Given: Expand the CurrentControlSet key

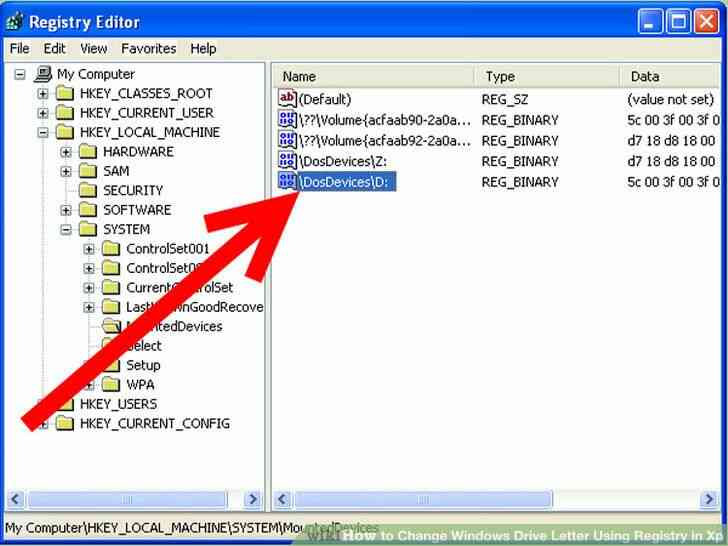Looking at the screenshot, I should 89,288.
